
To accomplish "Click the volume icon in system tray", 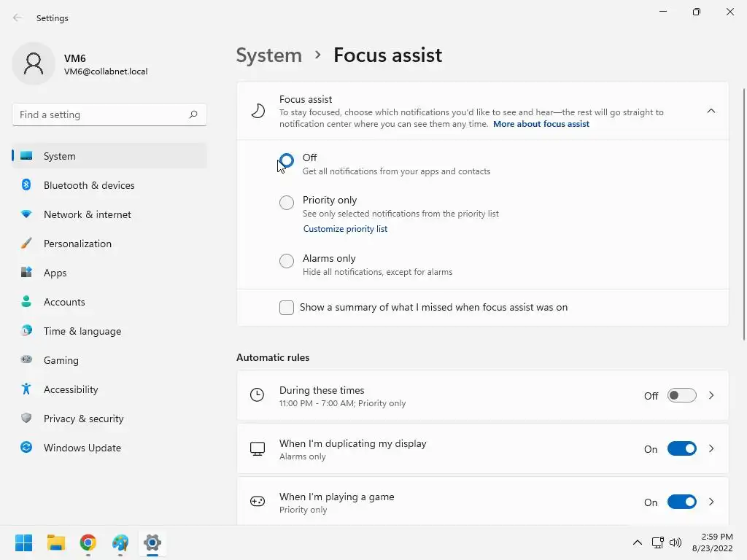I will [676, 542].
